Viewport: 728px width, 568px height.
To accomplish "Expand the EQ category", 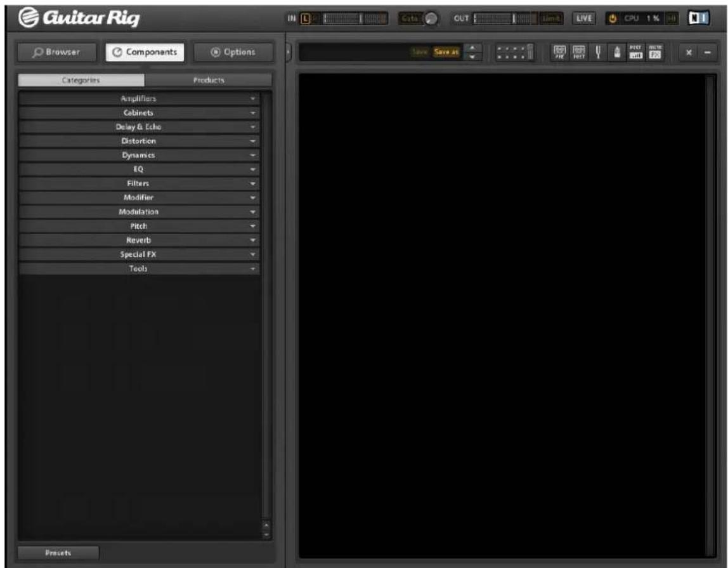I will coord(139,169).
